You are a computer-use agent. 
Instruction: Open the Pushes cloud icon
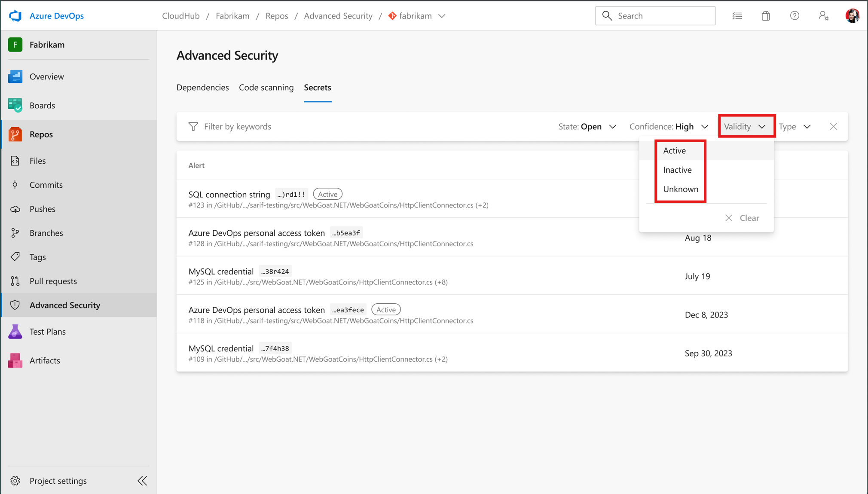click(15, 209)
